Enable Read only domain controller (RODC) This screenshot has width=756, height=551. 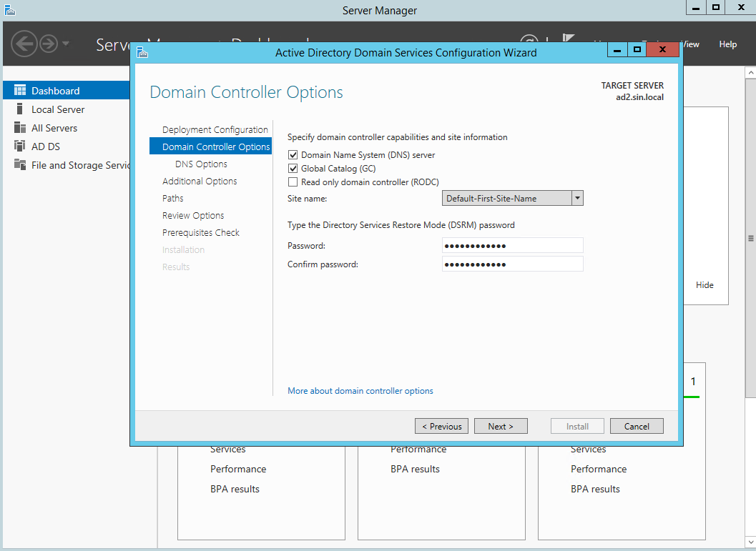click(x=293, y=182)
